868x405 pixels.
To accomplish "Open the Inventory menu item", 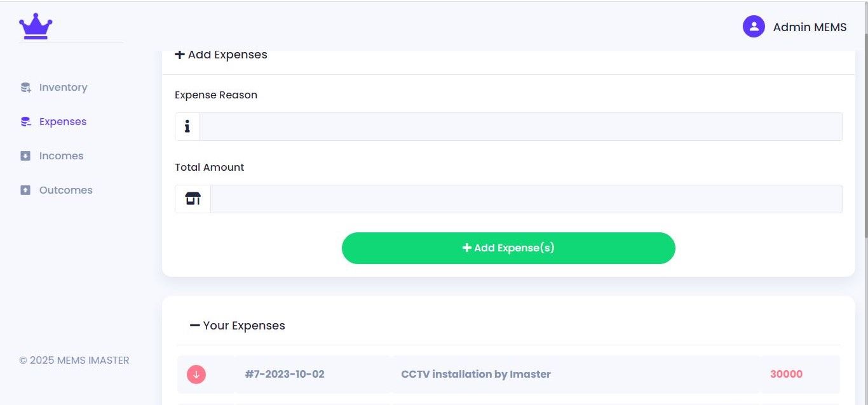I will tap(63, 88).
